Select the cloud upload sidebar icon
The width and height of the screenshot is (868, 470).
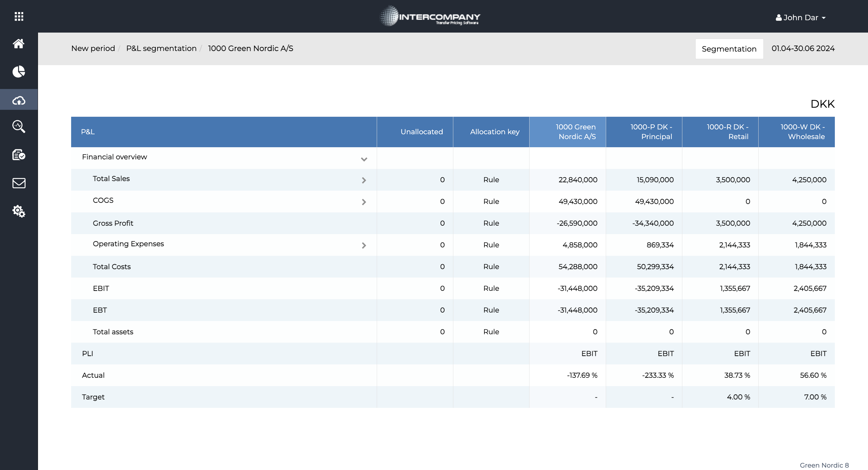click(18, 100)
